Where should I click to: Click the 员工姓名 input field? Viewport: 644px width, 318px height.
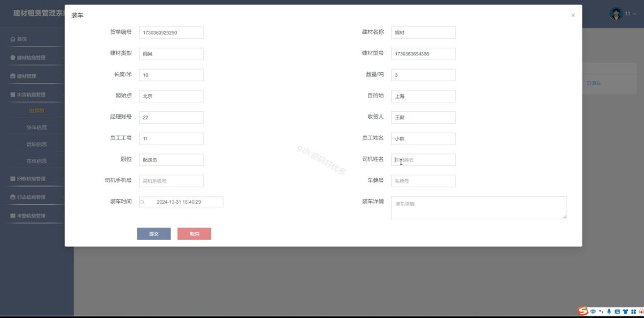(423, 139)
